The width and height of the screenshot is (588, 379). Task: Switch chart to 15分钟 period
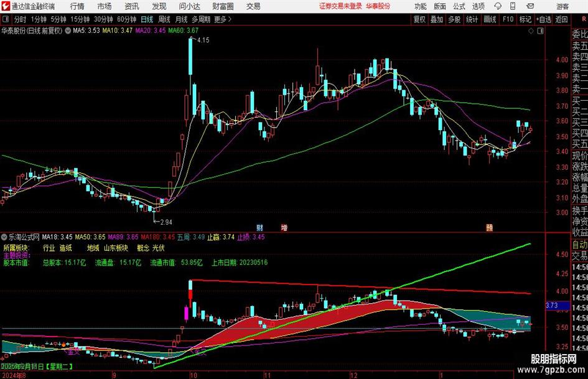[80, 19]
